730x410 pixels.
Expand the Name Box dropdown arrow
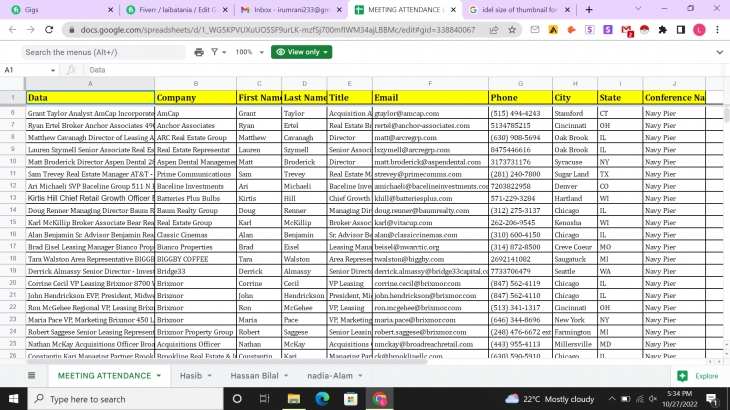[53, 70]
